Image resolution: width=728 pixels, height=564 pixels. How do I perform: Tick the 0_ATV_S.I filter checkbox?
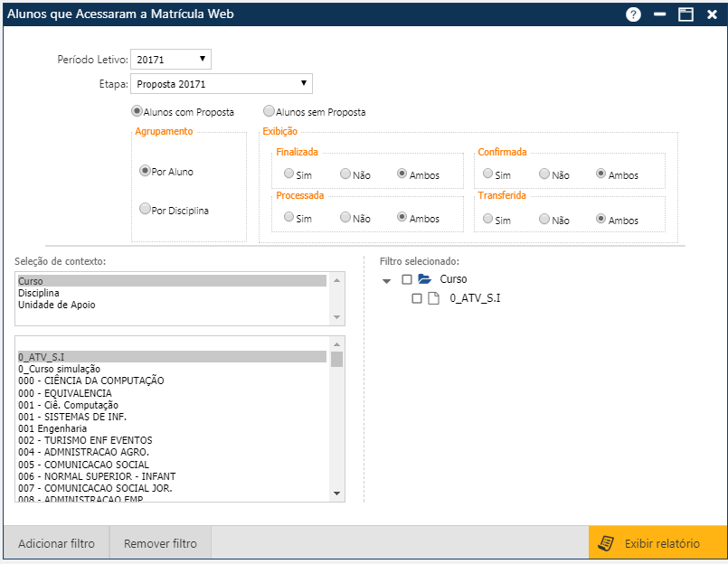417,298
